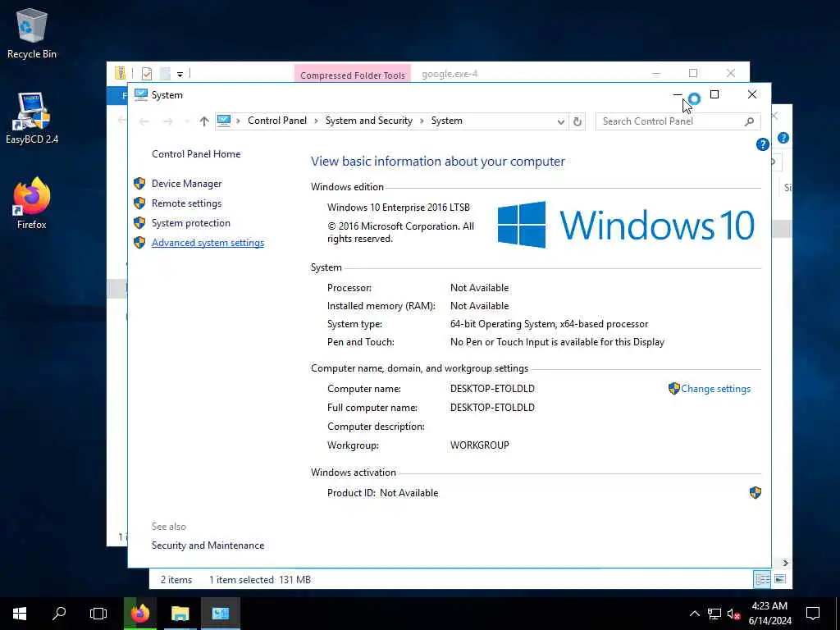The height and width of the screenshot is (630, 840).
Task: Click the System window title icon
Action: [x=141, y=95]
